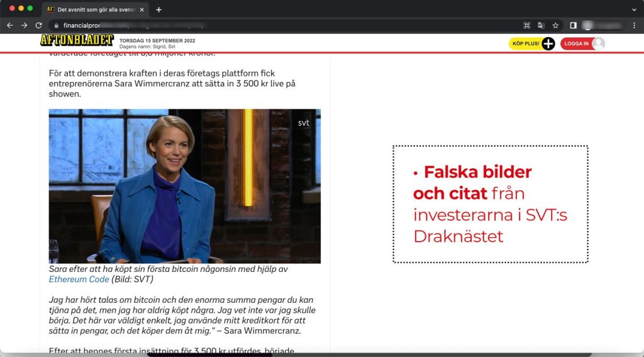The width and height of the screenshot is (644, 357).
Task: Click the SVT studio photo of Sara
Action: [x=185, y=186]
